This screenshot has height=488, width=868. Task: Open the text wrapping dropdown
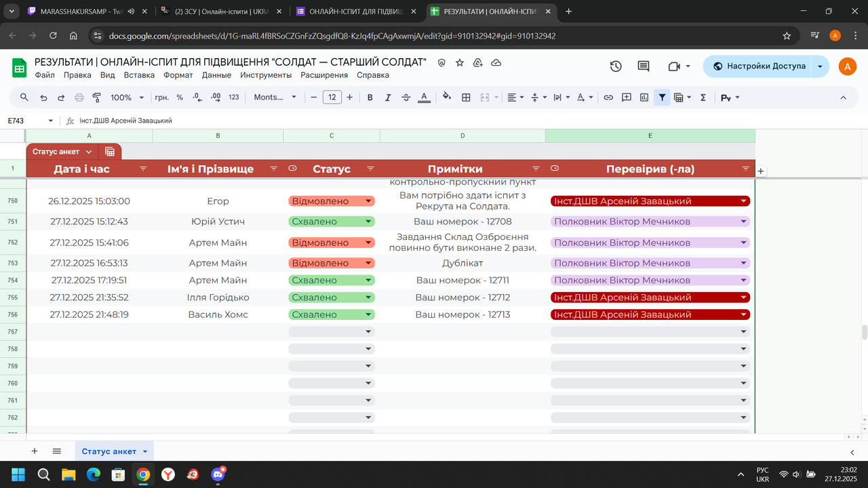[561, 98]
